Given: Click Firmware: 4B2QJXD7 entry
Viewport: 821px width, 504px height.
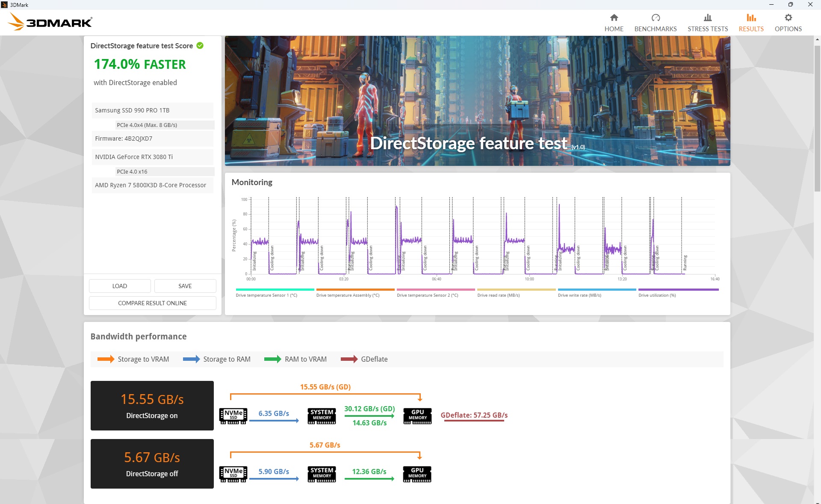Looking at the screenshot, I should click(x=152, y=139).
